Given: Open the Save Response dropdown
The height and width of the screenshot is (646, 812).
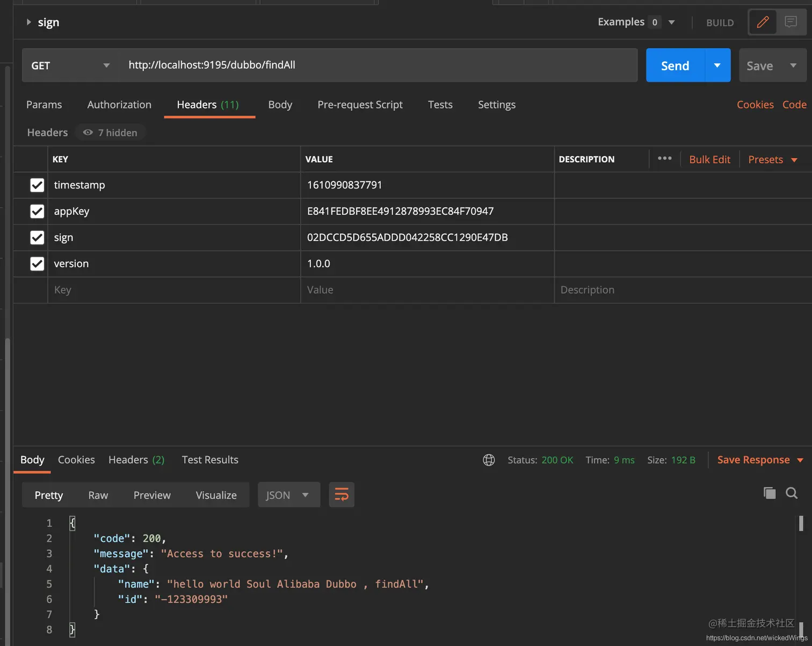Looking at the screenshot, I should point(760,460).
